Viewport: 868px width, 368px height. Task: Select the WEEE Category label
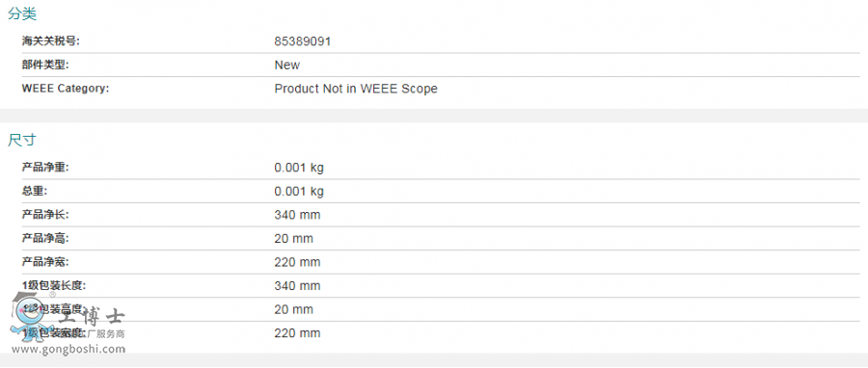[x=66, y=89]
